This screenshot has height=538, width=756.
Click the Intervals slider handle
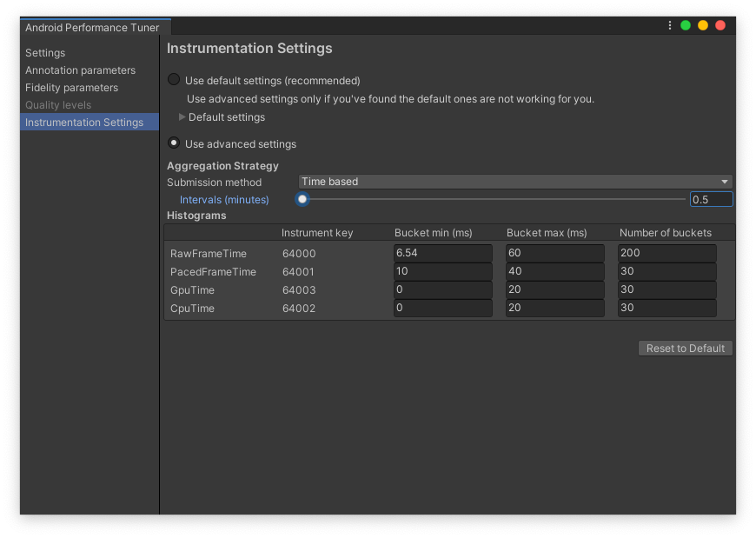(x=302, y=199)
